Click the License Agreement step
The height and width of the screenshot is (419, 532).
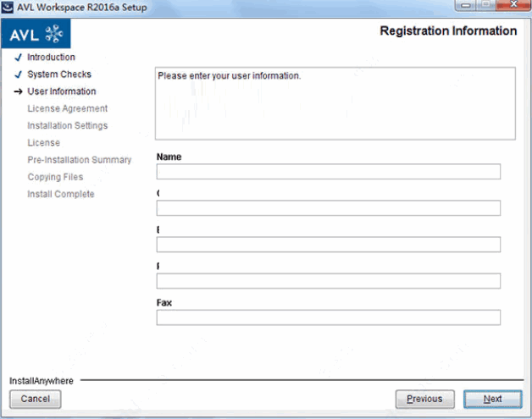click(x=67, y=108)
